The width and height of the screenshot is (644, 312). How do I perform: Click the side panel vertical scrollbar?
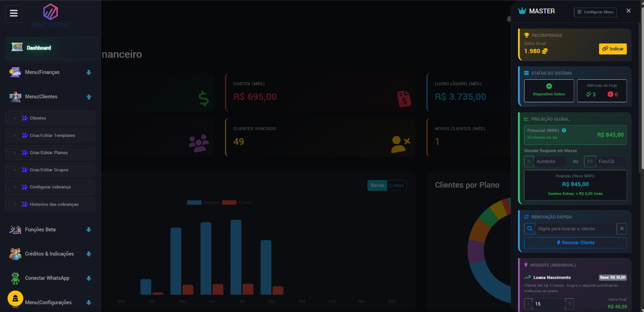click(x=640, y=98)
